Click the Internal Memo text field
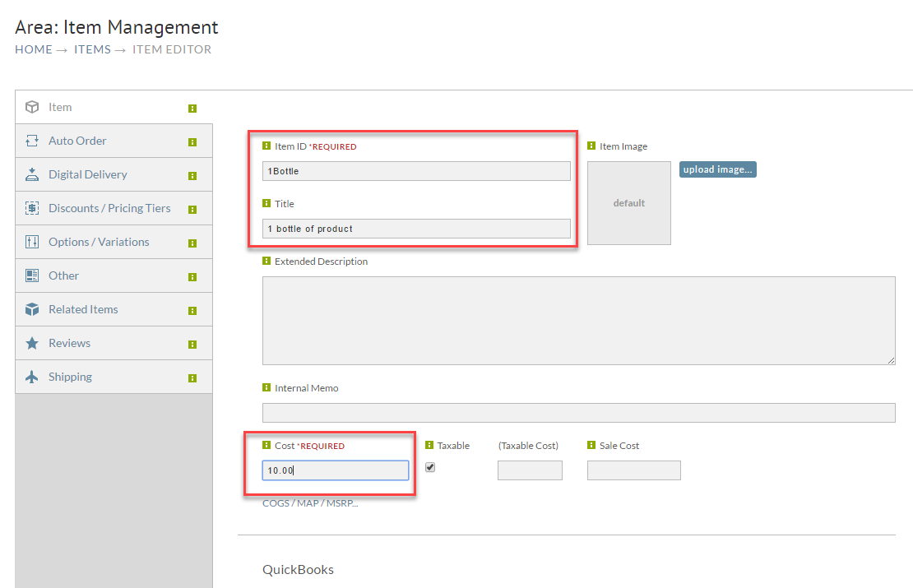 (x=579, y=413)
